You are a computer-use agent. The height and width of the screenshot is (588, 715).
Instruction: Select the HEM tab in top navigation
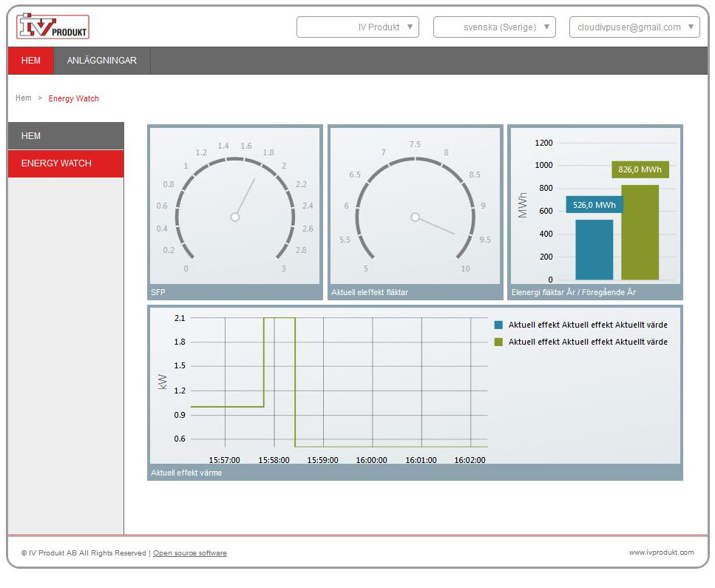(x=31, y=60)
